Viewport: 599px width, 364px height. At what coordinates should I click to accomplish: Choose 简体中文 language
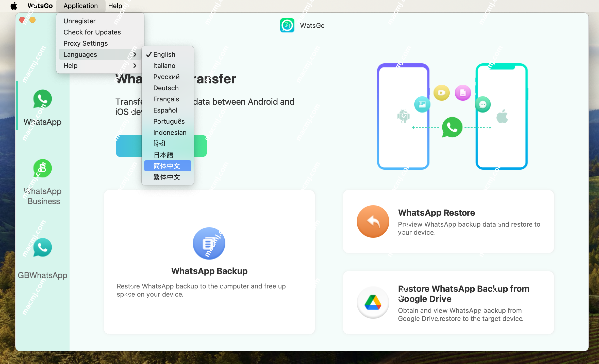pyautogui.click(x=168, y=166)
